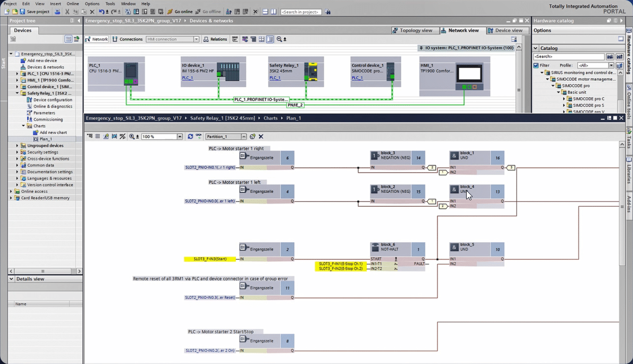Viewport: 633px width, 364px height.
Task: Click the PLC_1 link under IO device_1
Action: tap(187, 78)
